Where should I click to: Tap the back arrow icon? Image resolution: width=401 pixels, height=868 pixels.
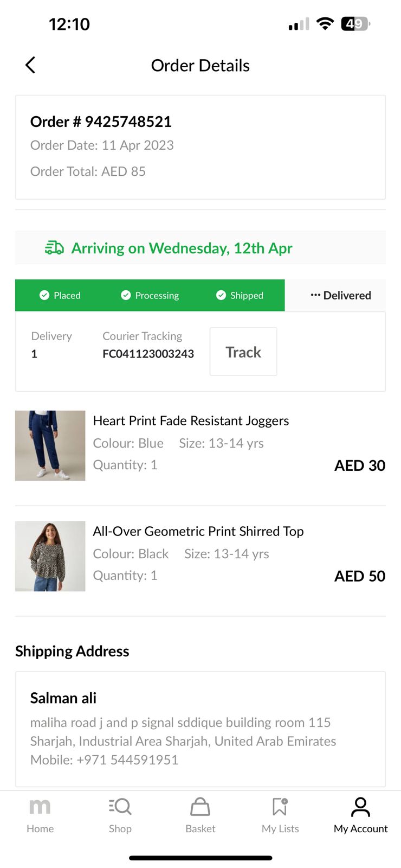click(30, 65)
